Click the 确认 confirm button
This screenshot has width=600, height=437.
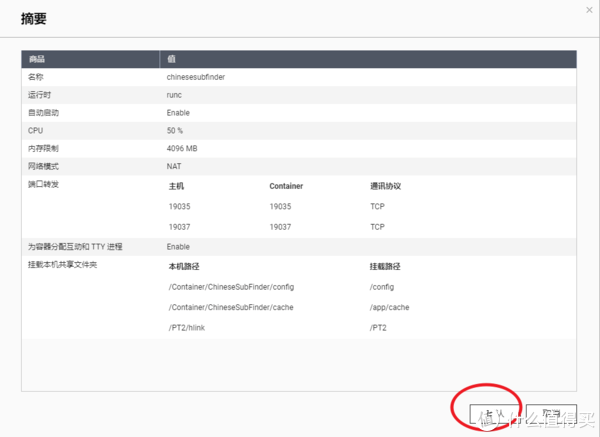point(494,414)
